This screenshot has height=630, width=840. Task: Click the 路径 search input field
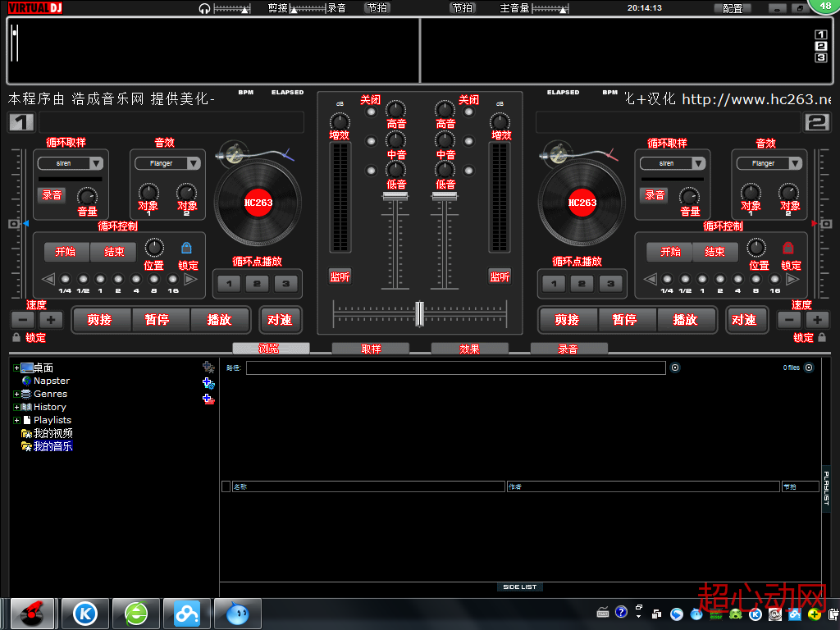tap(456, 367)
